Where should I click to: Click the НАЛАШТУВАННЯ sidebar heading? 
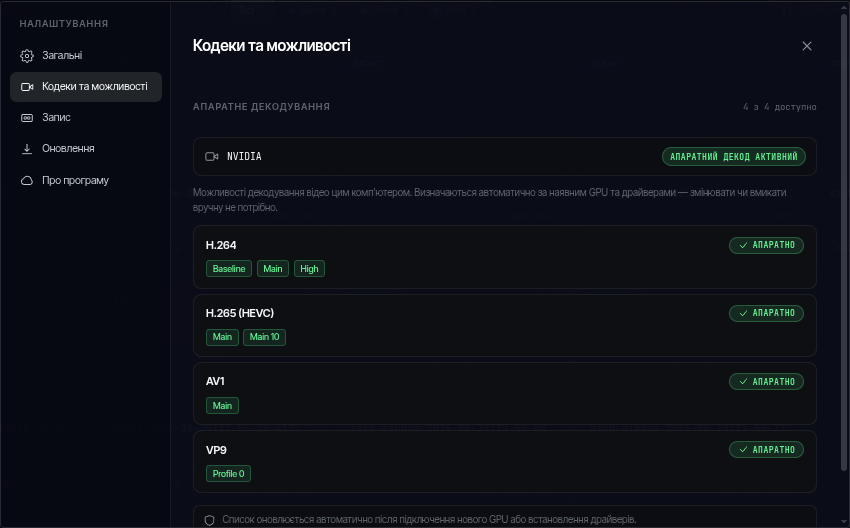point(64,24)
